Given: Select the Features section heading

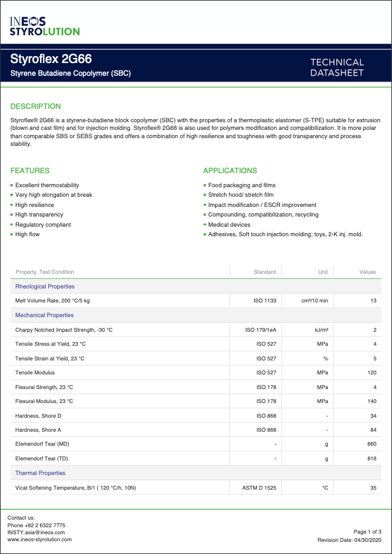Looking at the screenshot, I should pos(30,171).
